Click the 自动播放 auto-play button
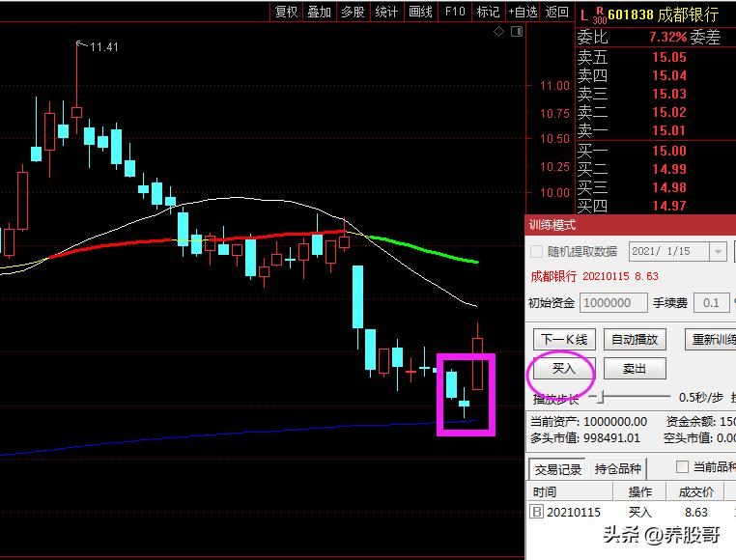This screenshot has height=560, width=736. point(635,340)
